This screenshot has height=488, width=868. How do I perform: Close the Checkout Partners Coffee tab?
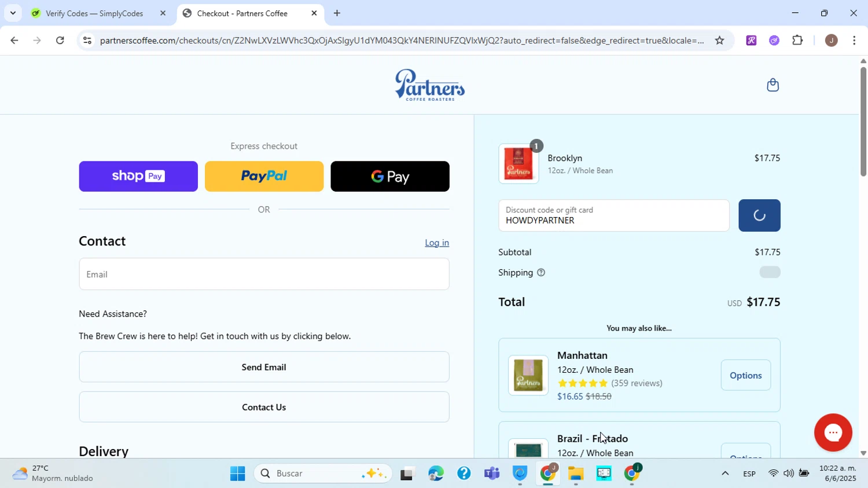(x=314, y=13)
